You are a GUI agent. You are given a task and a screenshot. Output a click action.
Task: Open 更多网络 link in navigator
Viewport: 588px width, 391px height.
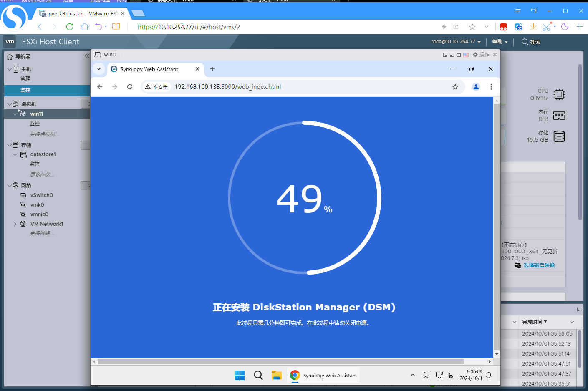pyautogui.click(x=42, y=233)
